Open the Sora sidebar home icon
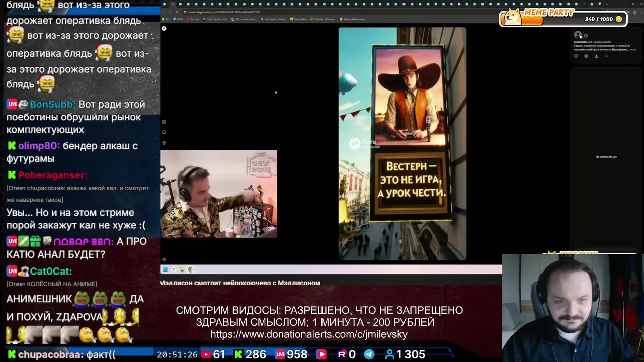 164,122
